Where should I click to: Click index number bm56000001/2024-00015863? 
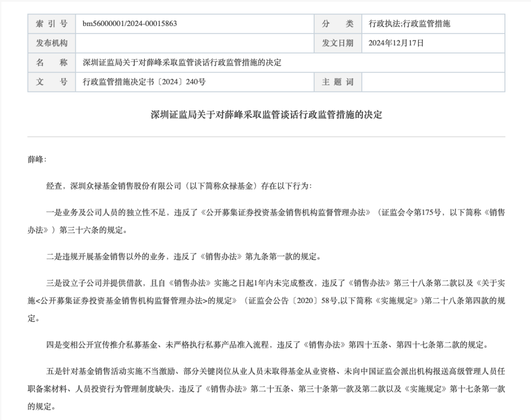pyautogui.click(x=130, y=24)
